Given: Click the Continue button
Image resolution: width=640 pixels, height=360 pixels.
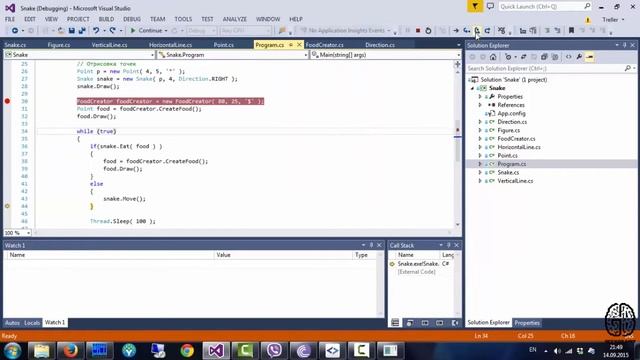Looking at the screenshot, I should [146, 31].
